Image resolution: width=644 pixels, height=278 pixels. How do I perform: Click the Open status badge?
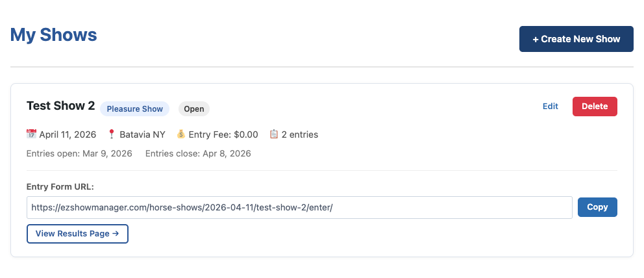point(194,109)
